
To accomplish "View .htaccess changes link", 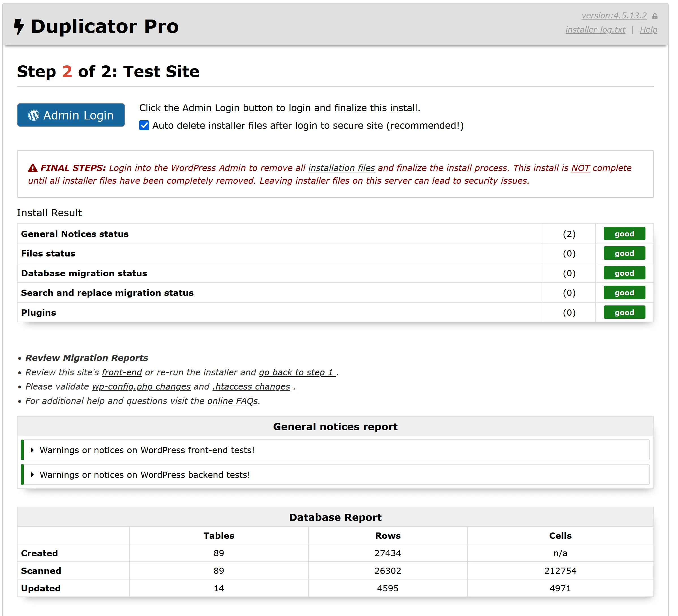I will (251, 386).
